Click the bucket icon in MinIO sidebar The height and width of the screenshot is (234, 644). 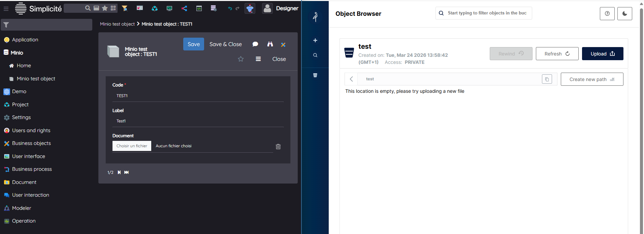[315, 75]
